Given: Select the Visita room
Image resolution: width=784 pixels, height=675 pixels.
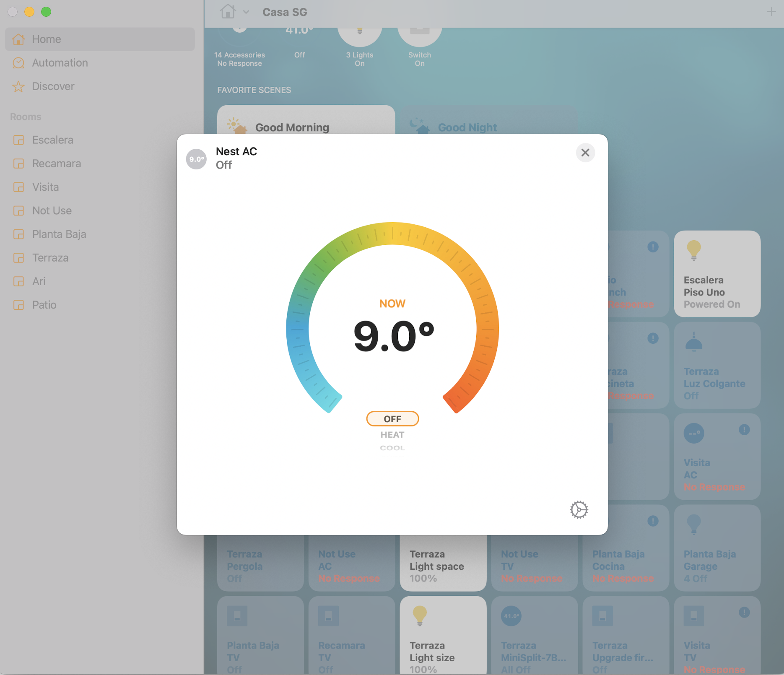Looking at the screenshot, I should [x=100, y=187].
